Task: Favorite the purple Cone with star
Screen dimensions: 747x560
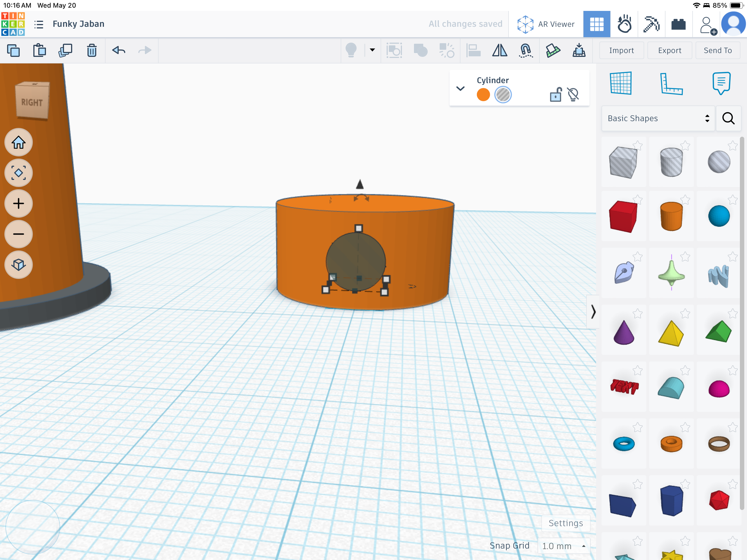Action: click(637, 313)
